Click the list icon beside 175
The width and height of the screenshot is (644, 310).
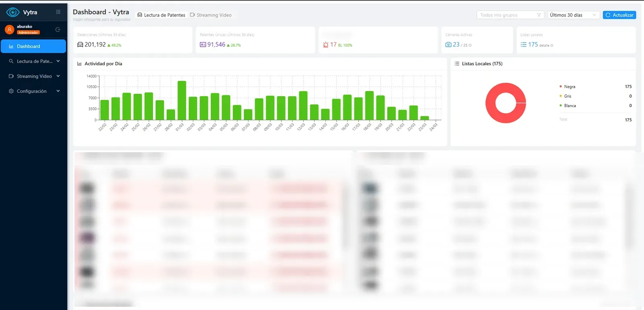coord(523,45)
